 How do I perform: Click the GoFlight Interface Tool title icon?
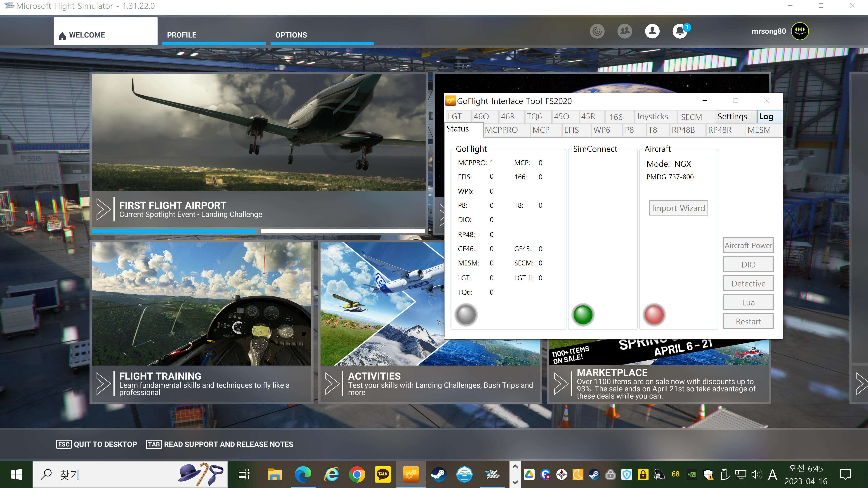(x=450, y=101)
